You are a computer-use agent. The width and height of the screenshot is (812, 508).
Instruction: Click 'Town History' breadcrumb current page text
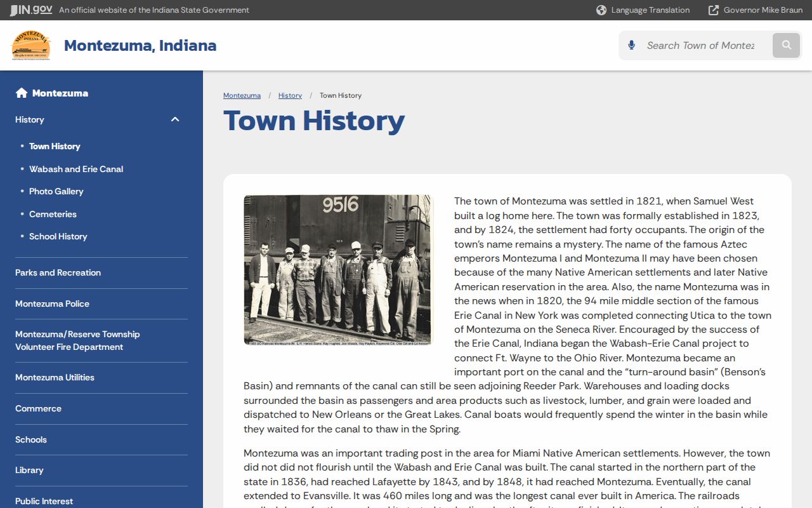[341, 95]
